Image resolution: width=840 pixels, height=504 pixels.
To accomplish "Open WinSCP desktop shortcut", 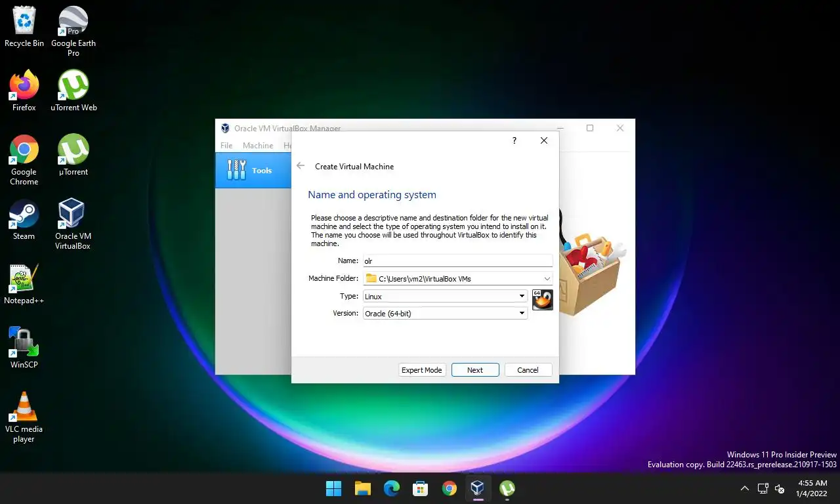I will [24, 348].
